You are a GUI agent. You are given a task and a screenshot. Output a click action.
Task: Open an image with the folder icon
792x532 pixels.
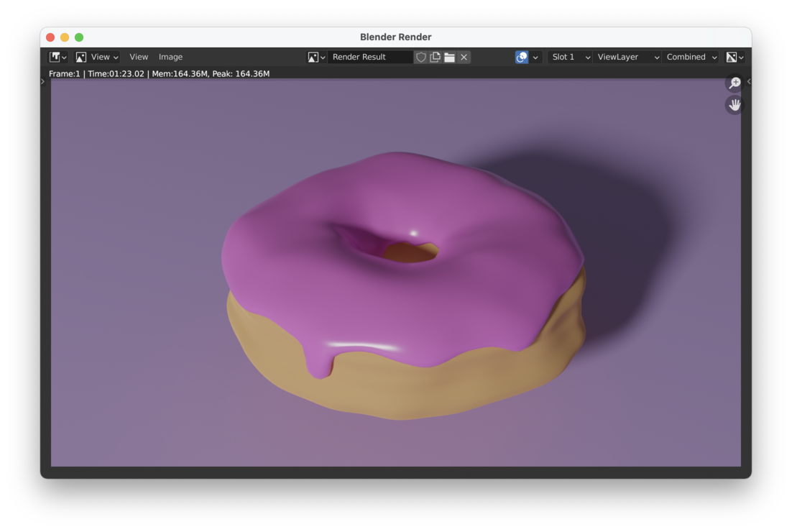[449, 57]
